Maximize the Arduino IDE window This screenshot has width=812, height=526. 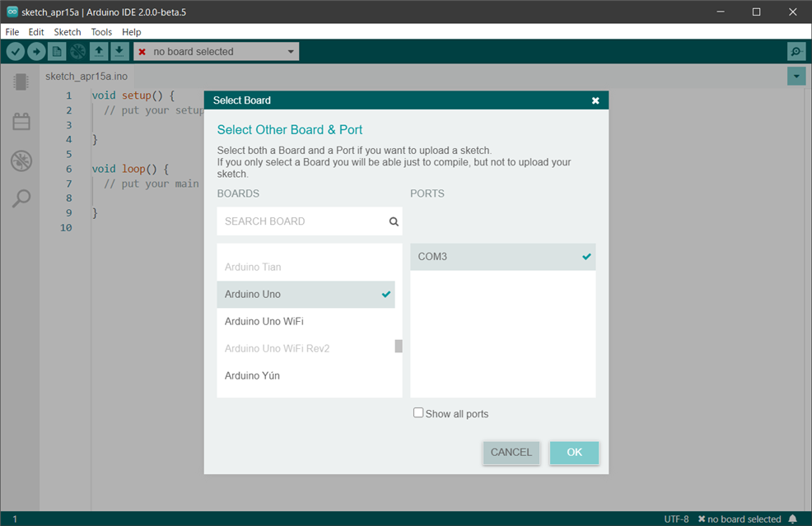click(757, 12)
